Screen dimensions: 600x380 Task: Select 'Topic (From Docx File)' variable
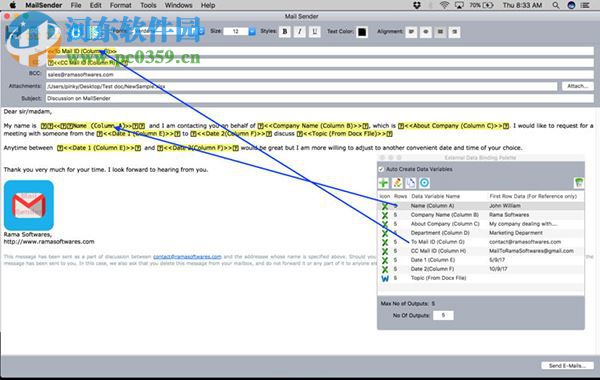click(439, 278)
